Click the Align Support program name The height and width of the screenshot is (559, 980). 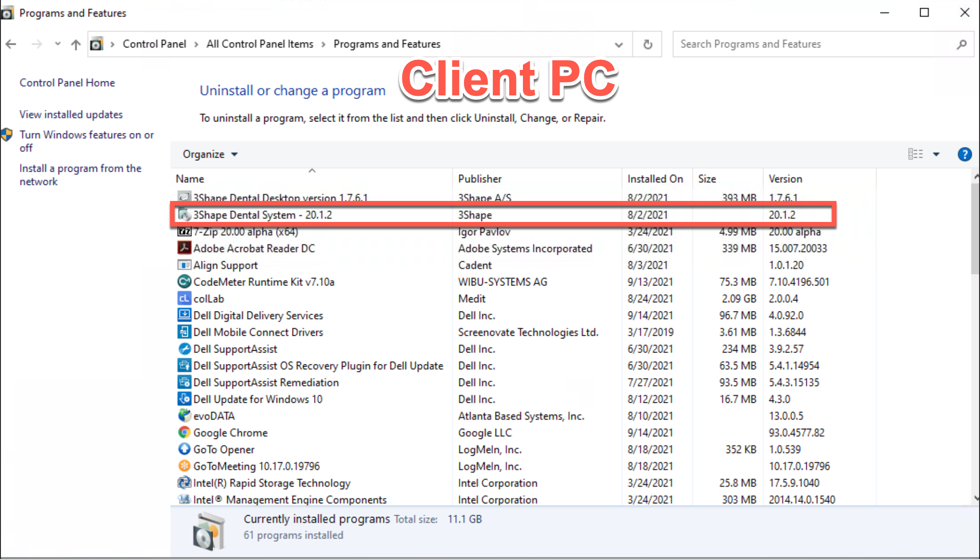pyautogui.click(x=225, y=265)
